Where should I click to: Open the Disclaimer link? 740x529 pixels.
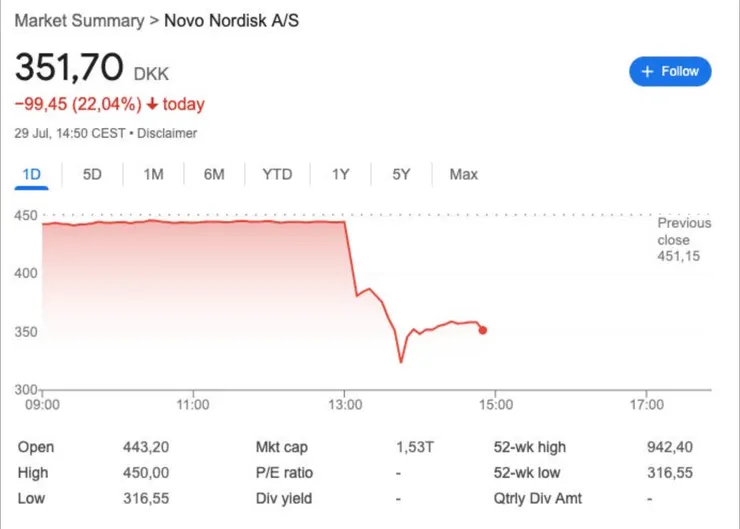tap(167, 133)
